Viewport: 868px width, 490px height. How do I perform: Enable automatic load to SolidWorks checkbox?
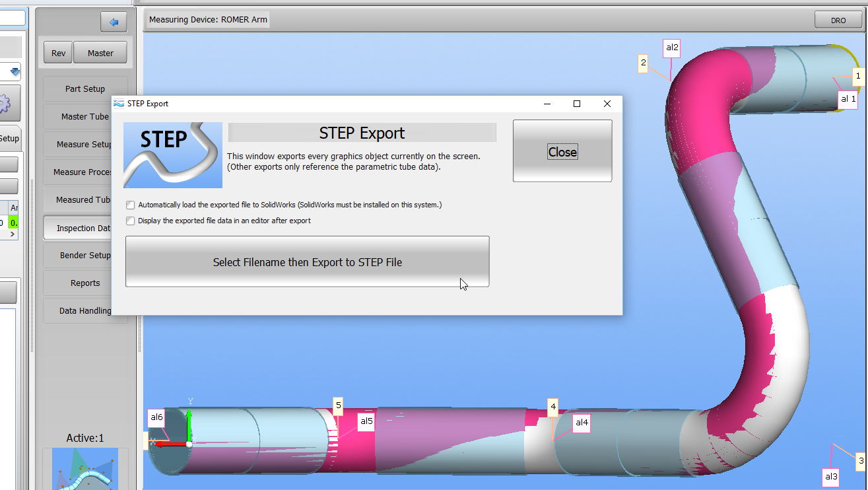coord(131,205)
